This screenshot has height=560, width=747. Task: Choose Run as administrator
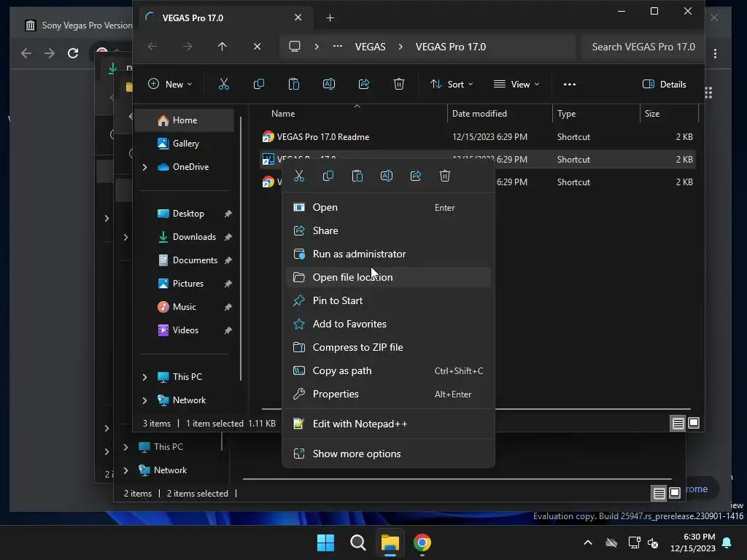click(x=388, y=254)
